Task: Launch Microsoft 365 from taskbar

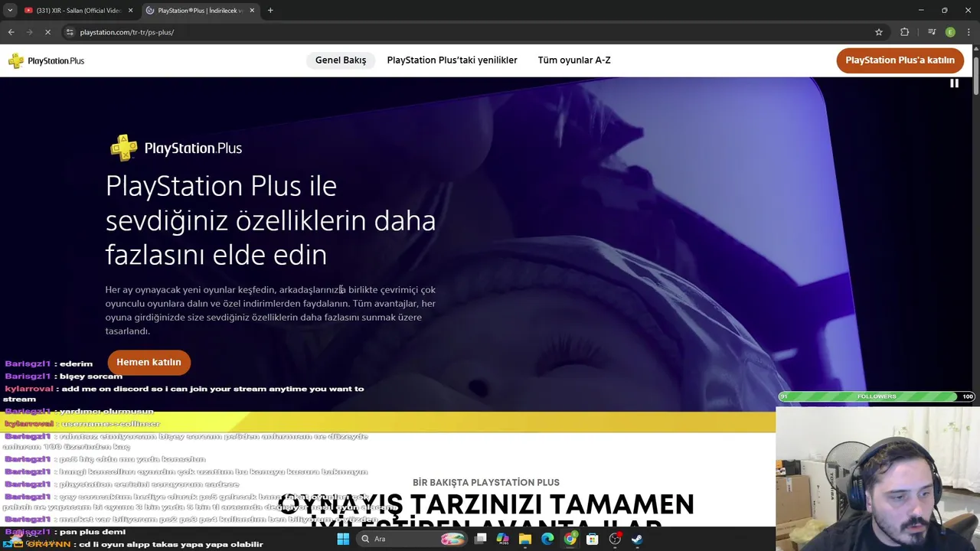Action: point(502,539)
